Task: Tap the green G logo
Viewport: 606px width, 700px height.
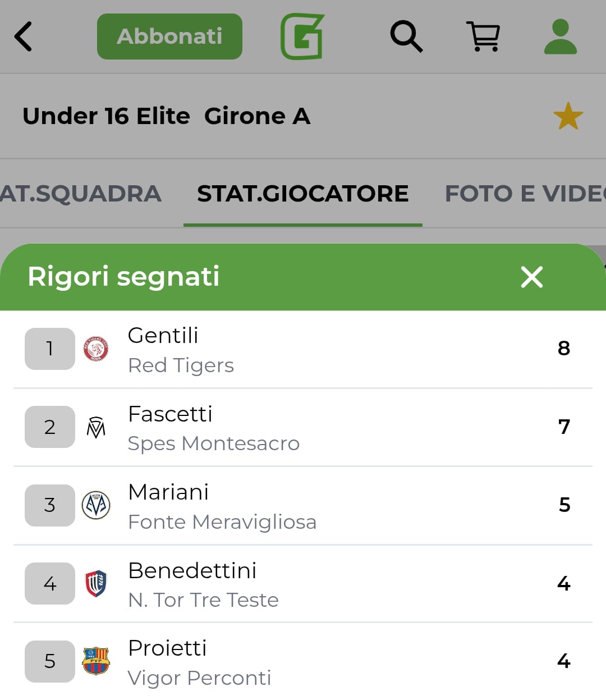Action: point(302,36)
